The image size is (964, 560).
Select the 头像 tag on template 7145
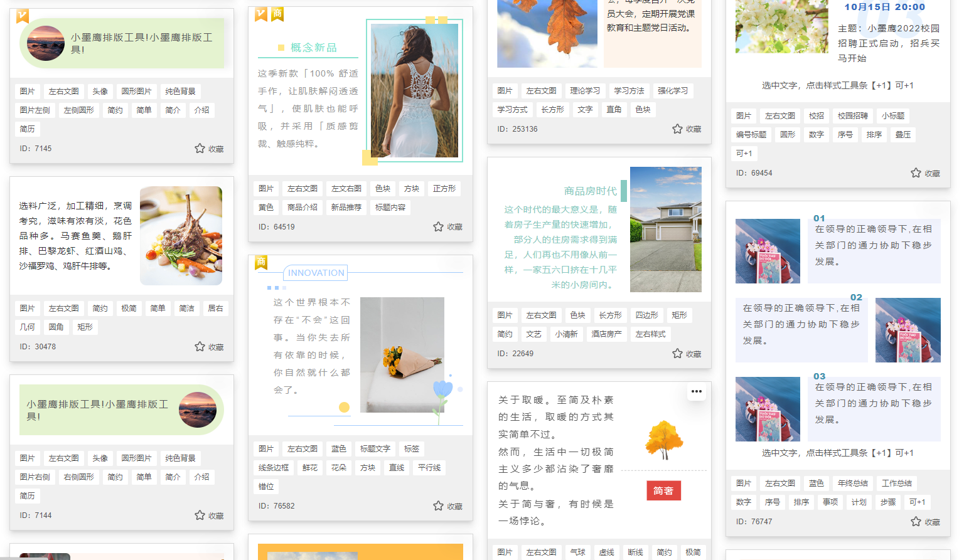(100, 91)
